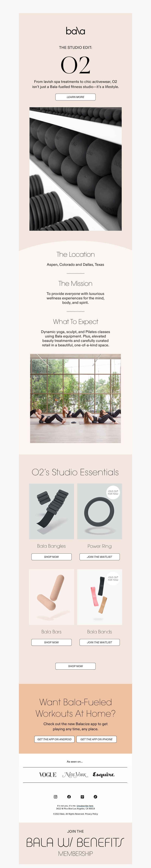Open the Instagram social icon
The image size is (151, 868).
[55, 797]
